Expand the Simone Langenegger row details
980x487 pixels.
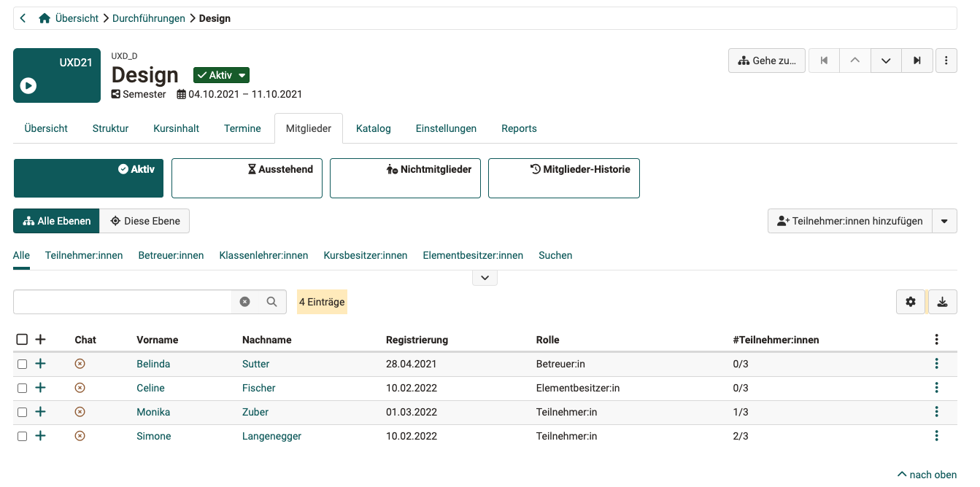click(x=40, y=436)
